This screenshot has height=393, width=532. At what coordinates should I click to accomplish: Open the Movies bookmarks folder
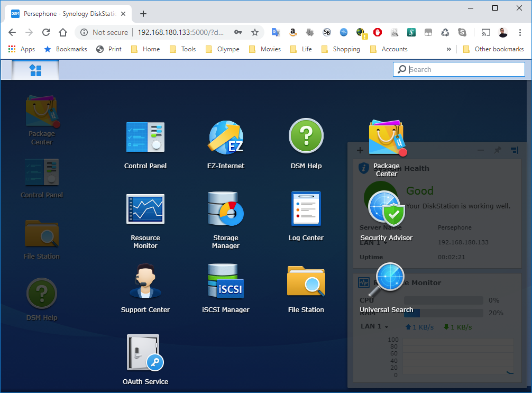[x=264, y=49]
